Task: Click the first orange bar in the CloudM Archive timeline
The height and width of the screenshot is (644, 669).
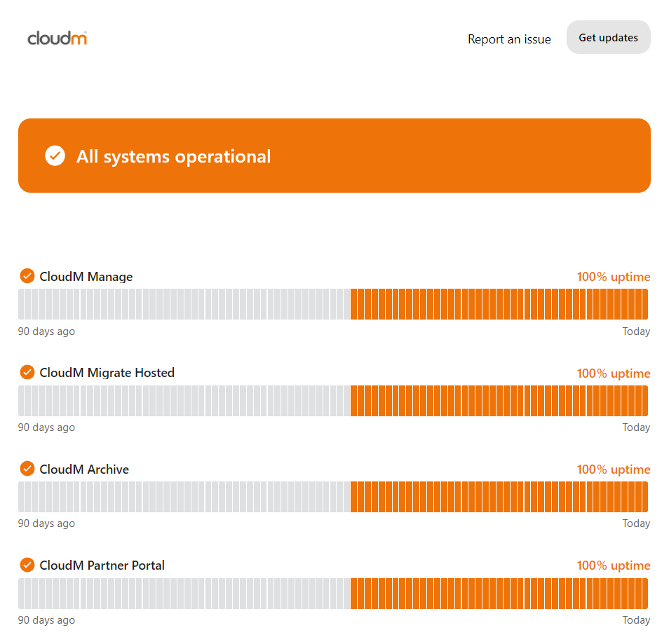Action: 353,497
